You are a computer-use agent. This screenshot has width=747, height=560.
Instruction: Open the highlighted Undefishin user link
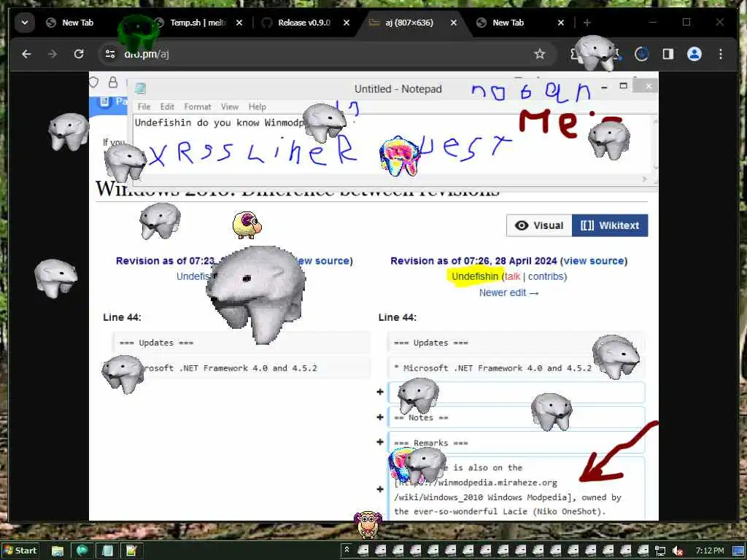tap(474, 276)
